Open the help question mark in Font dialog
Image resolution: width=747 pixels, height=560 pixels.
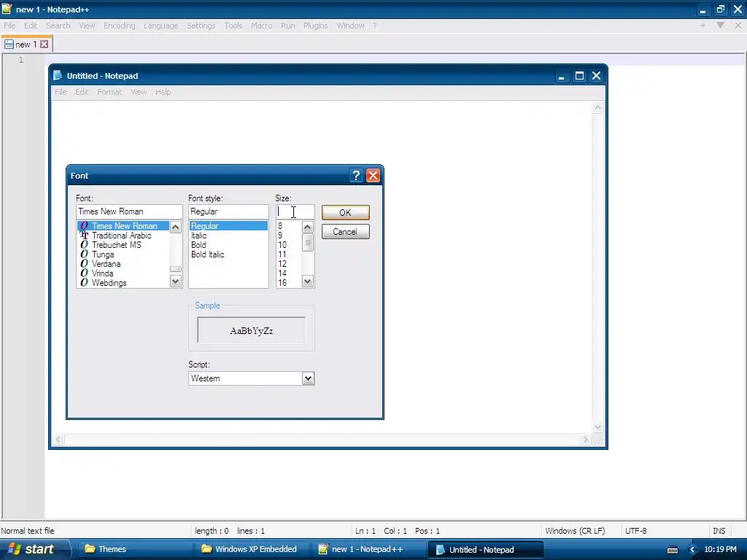[x=356, y=176]
